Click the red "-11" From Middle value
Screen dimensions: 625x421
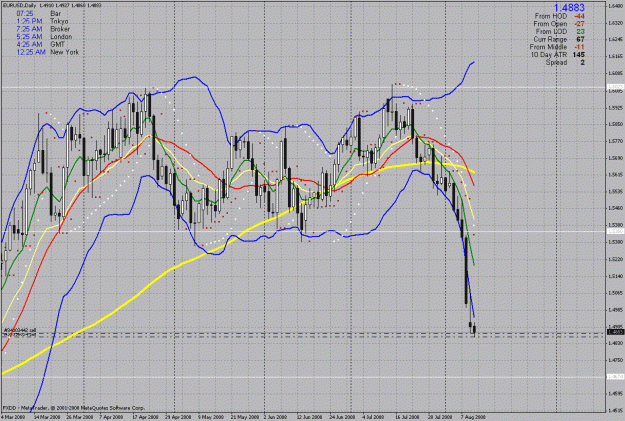tap(580, 47)
